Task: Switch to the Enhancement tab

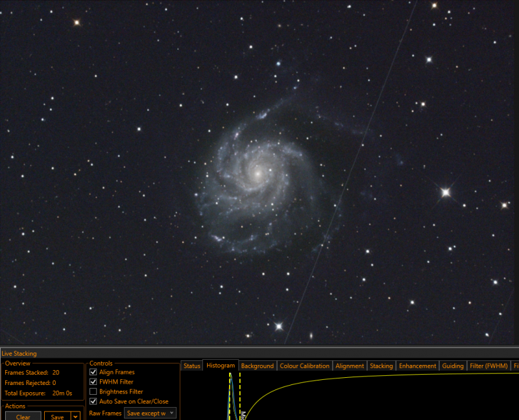Action: 417,366
